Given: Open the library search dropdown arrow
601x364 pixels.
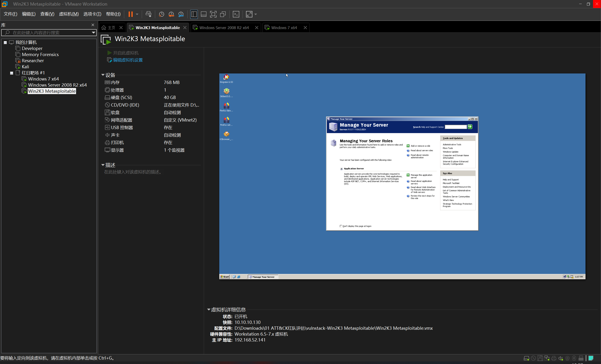Looking at the screenshot, I should point(93,32).
